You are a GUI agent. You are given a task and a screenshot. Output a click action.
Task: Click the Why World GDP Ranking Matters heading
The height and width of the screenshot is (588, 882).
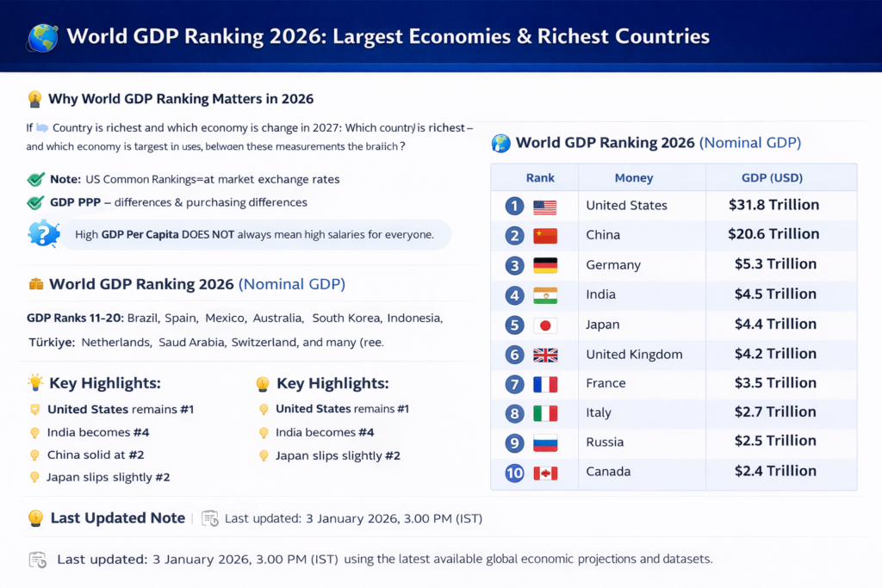tap(181, 99)
